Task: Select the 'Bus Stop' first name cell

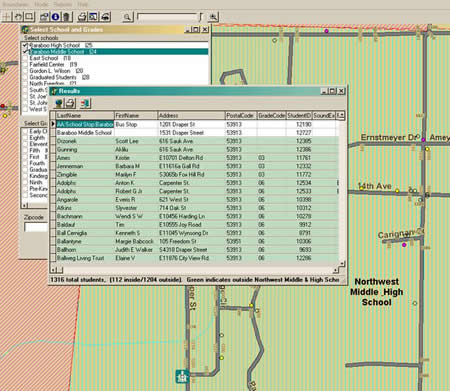Action: (136, 124)
